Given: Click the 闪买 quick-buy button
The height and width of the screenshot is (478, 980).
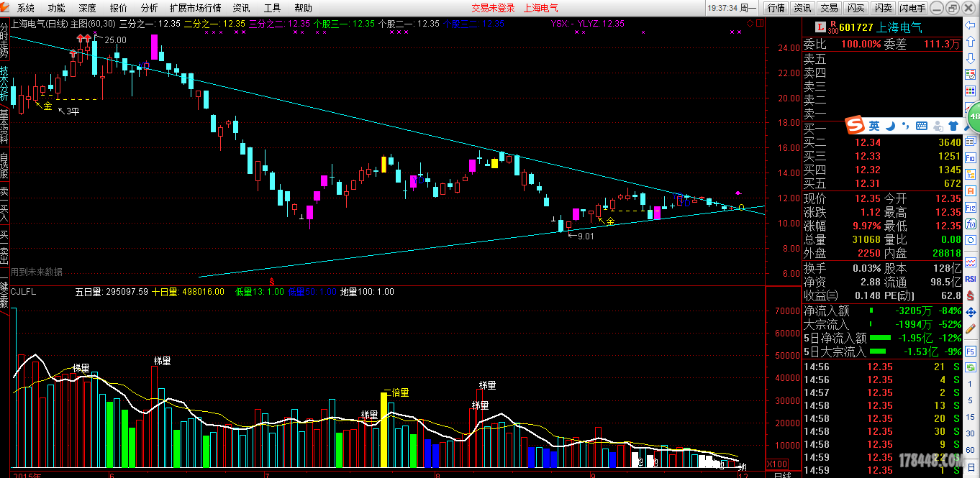Looking at the screenshot, I should coord(856,8).
